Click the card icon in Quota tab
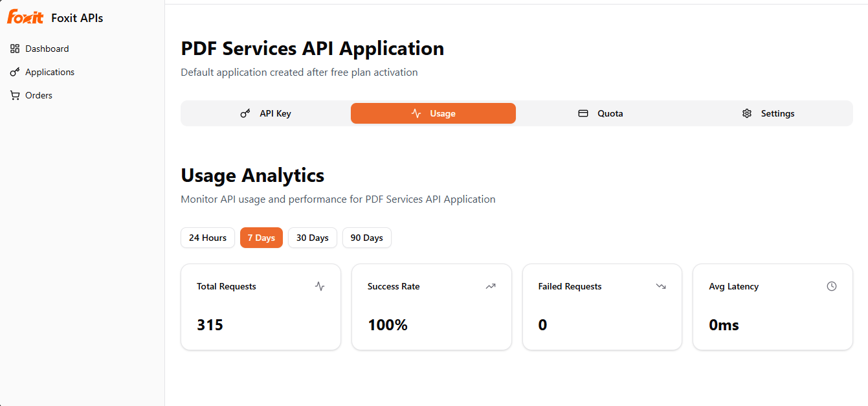Image resolution: width=868 pixels, height=406 pixels. point(583,113)
